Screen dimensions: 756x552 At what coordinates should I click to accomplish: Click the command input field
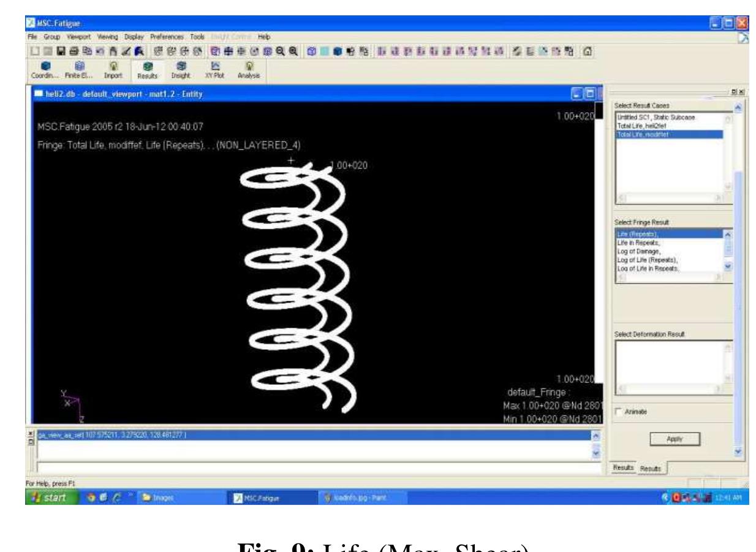click(319, 467)
